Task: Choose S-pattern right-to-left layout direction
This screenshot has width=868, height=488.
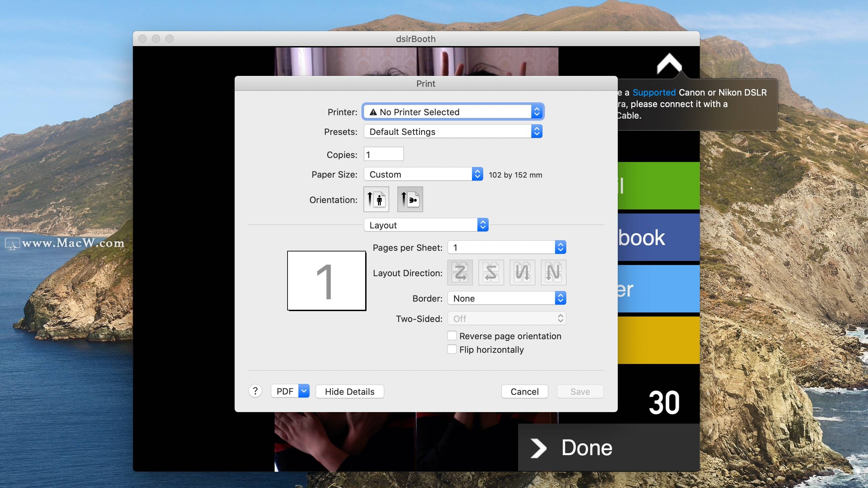Action: point(491,272)
